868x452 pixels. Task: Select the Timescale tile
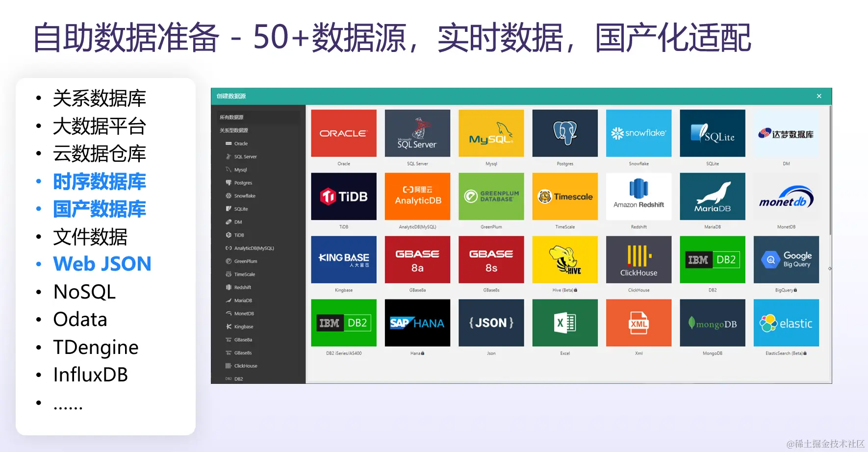[565, 197]
